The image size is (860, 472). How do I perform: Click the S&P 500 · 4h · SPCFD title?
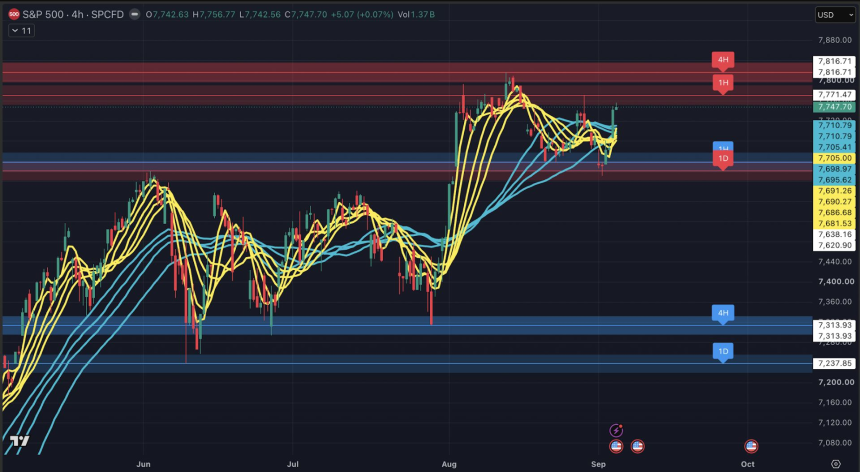pos(73,14)
